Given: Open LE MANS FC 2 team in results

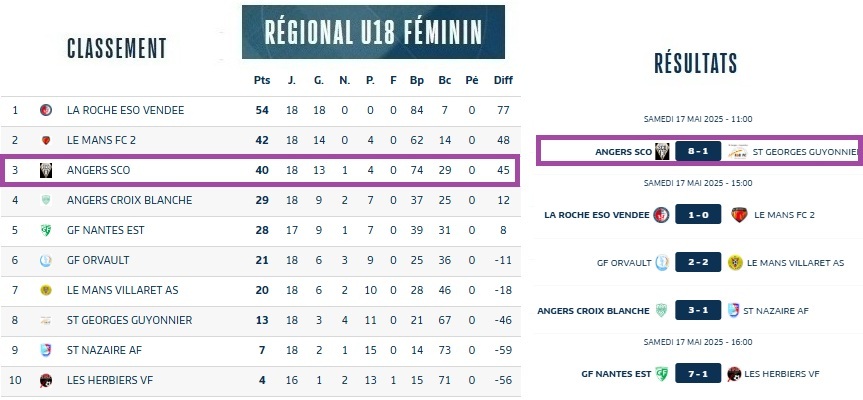Looking at the screenshot, I should pos(784,215).
